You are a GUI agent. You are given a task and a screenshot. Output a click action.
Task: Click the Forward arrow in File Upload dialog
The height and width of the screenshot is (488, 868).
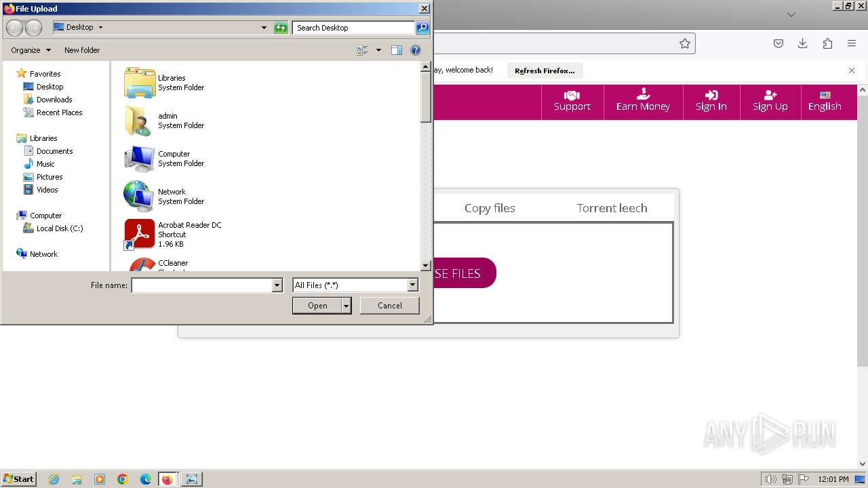coord(33,28)
